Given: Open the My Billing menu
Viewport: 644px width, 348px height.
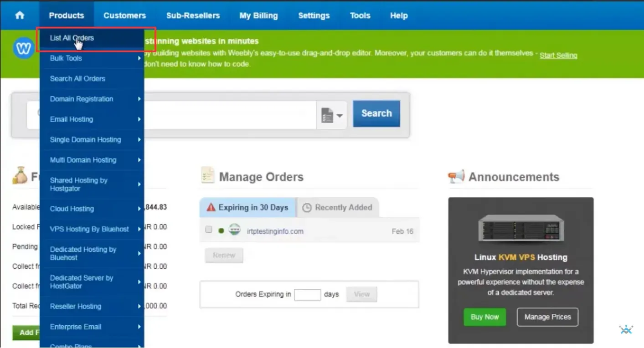Looking at the screenshot, I should (x=258, y=15).
